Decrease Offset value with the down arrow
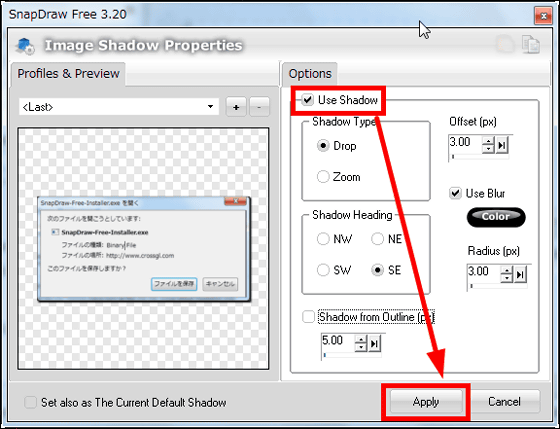Image resolution: width=560 pixels, height=429 pixels. click(x=488, y=149)
